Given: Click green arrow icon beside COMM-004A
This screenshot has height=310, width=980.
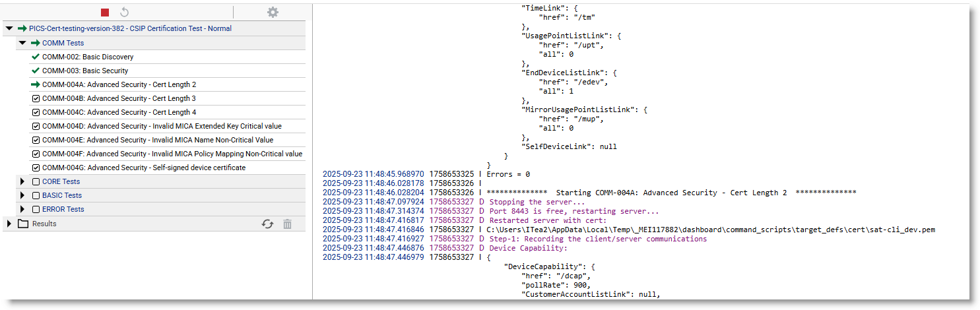Looking at the screenshot, I should pos(36,84).
